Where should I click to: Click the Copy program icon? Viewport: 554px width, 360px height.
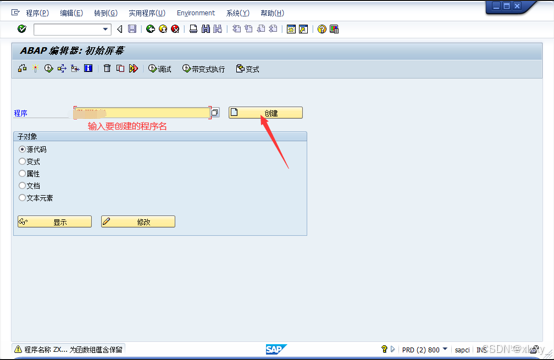pos(120,69)
